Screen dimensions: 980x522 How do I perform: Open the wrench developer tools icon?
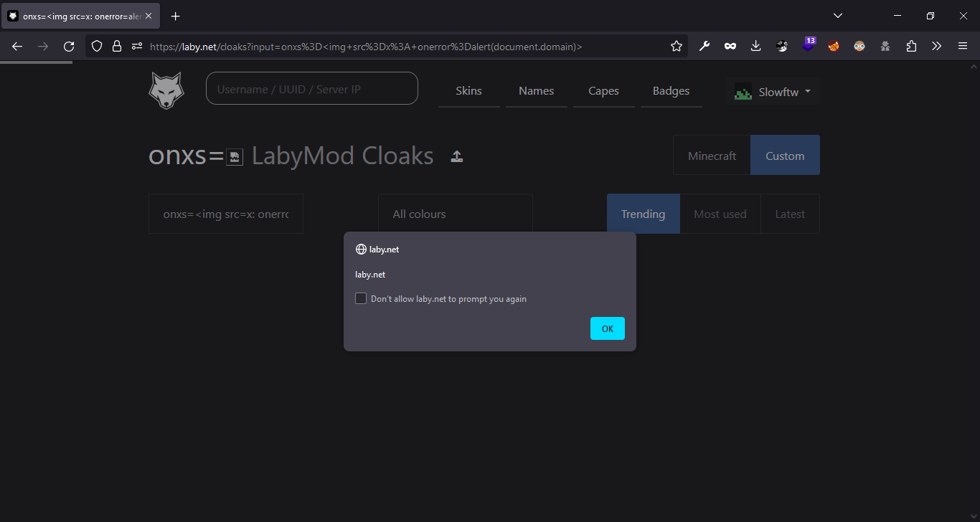[x=705, y=46]
